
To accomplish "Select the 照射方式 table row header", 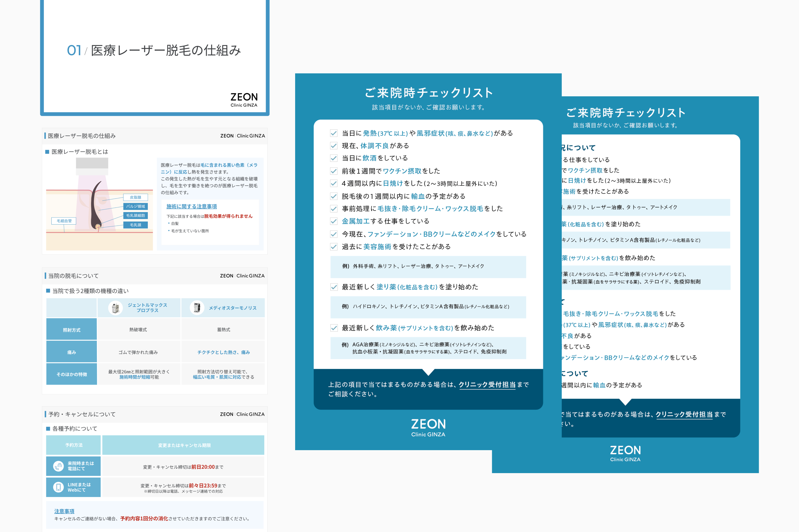I will pos(72,329).
